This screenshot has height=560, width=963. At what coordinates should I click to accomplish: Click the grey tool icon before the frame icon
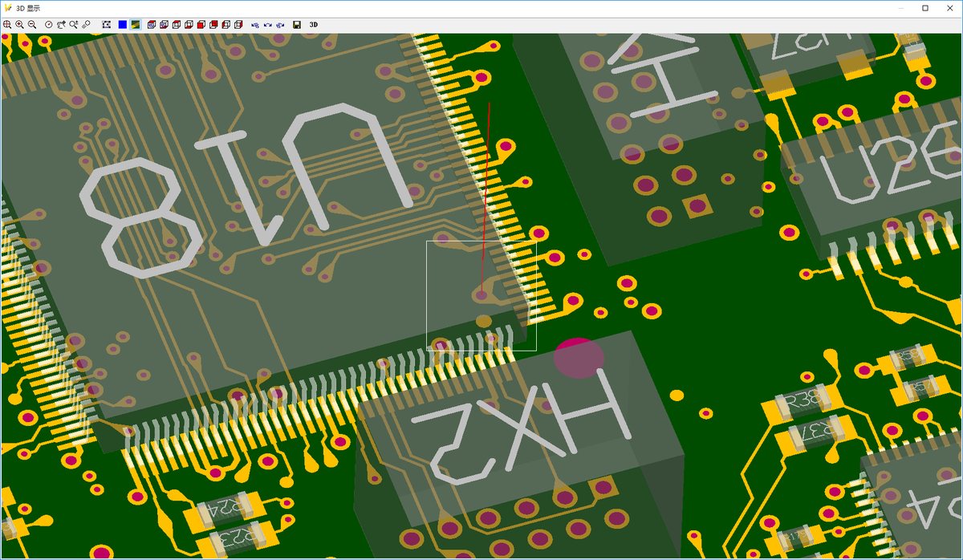(x=86, y=25)
